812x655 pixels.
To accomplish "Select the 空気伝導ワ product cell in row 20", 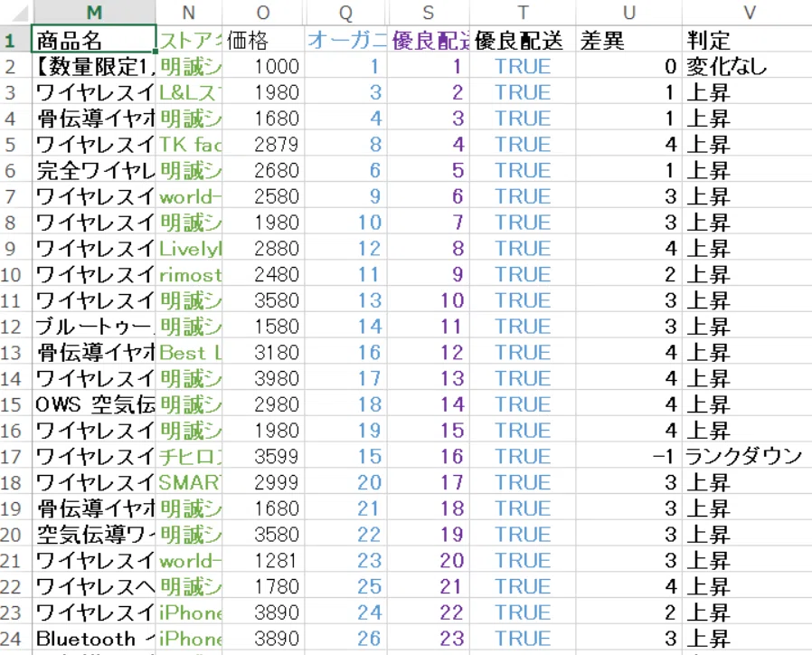I will click(x=94, y=535).
